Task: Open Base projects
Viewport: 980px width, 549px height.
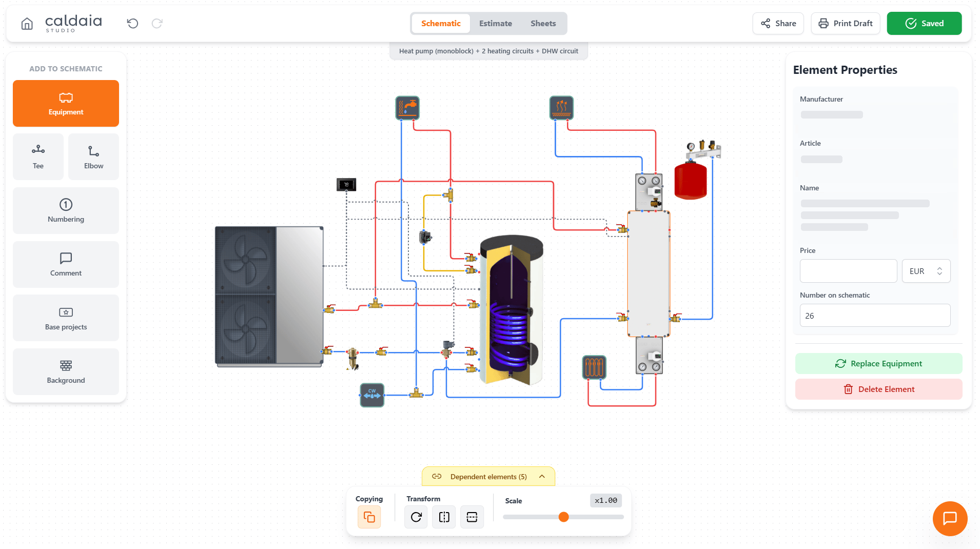Action: pos(66,318)
